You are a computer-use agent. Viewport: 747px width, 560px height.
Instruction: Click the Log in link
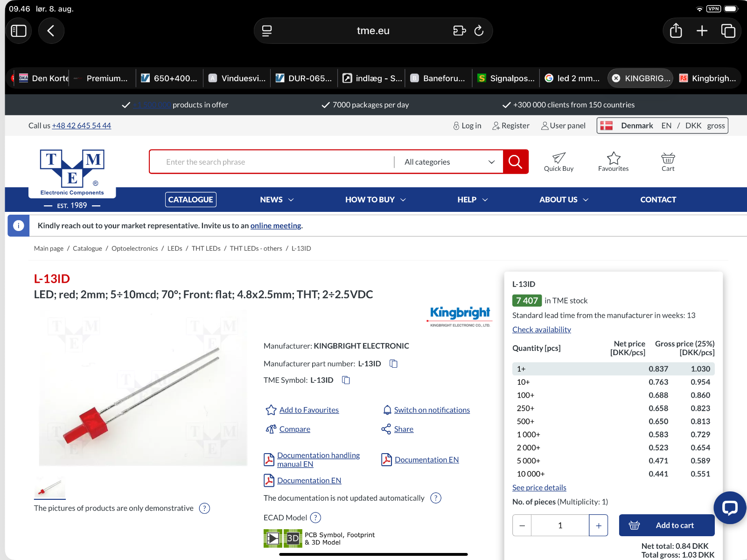[467, 126]
